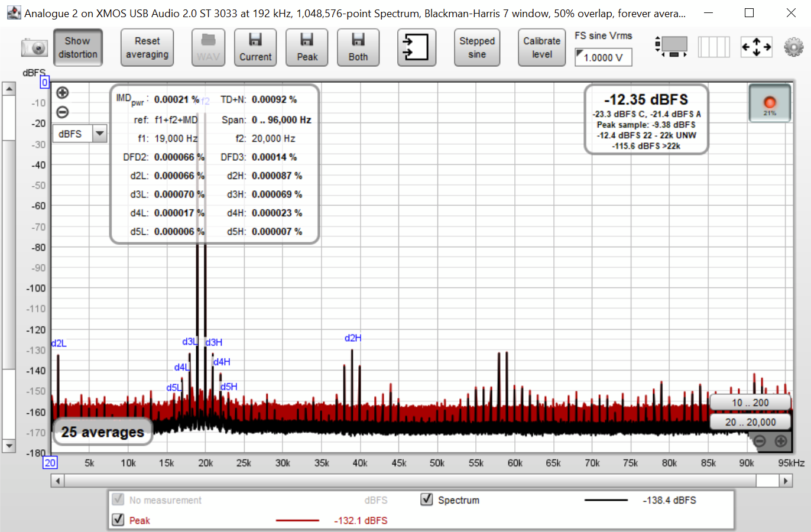Viewport: 811px width, 532px height.
Task: Set frequency range to 20 .. 20,000
Action: 750,422
